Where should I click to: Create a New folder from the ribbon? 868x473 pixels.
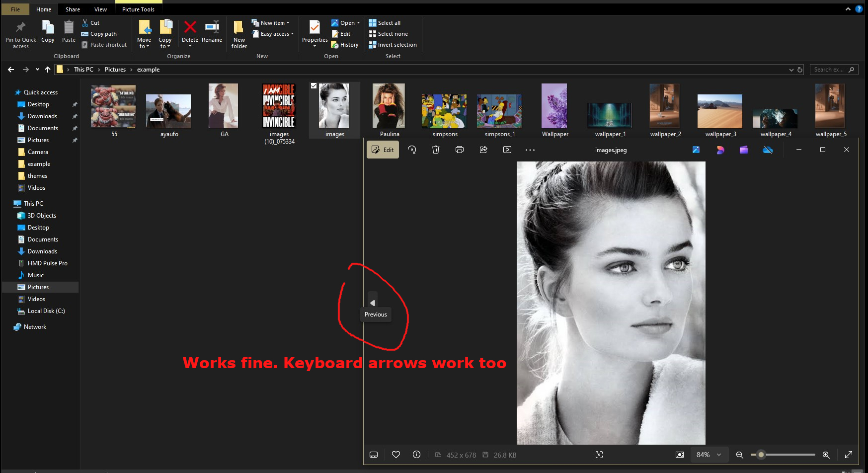coord(239,34)
